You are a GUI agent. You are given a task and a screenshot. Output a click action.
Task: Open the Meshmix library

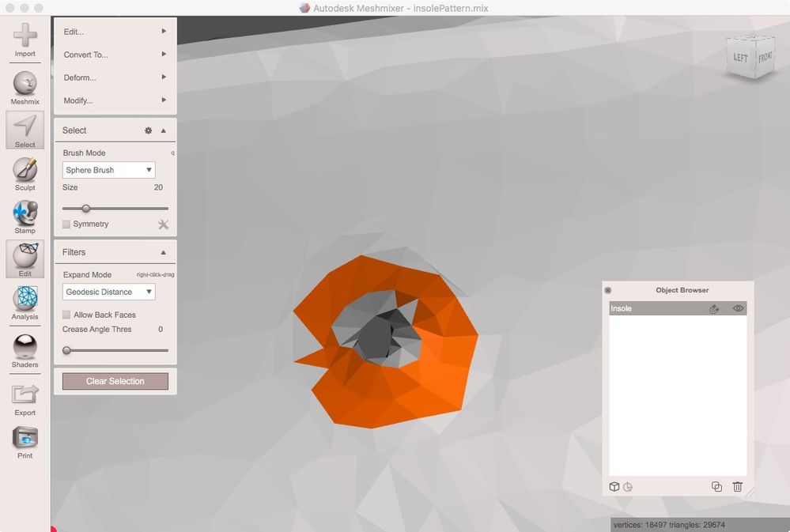pyautogui.click(x=25, y=88)
